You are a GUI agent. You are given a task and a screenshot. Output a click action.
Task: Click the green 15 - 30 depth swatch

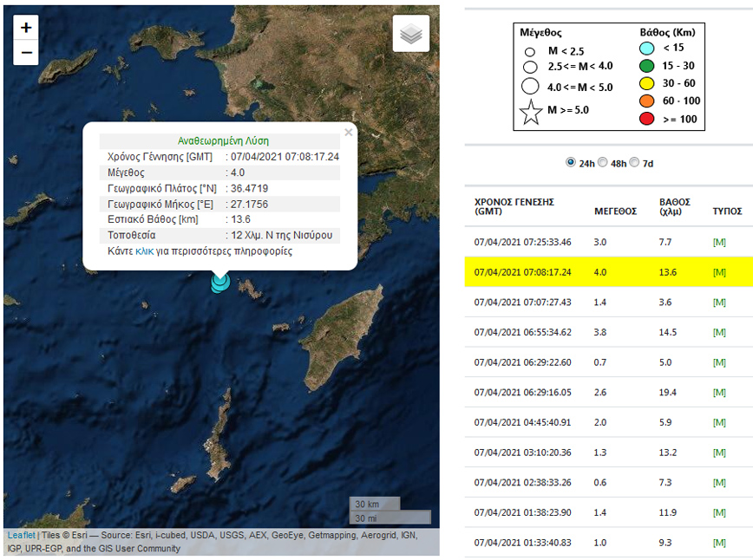[x=646, y=66]
